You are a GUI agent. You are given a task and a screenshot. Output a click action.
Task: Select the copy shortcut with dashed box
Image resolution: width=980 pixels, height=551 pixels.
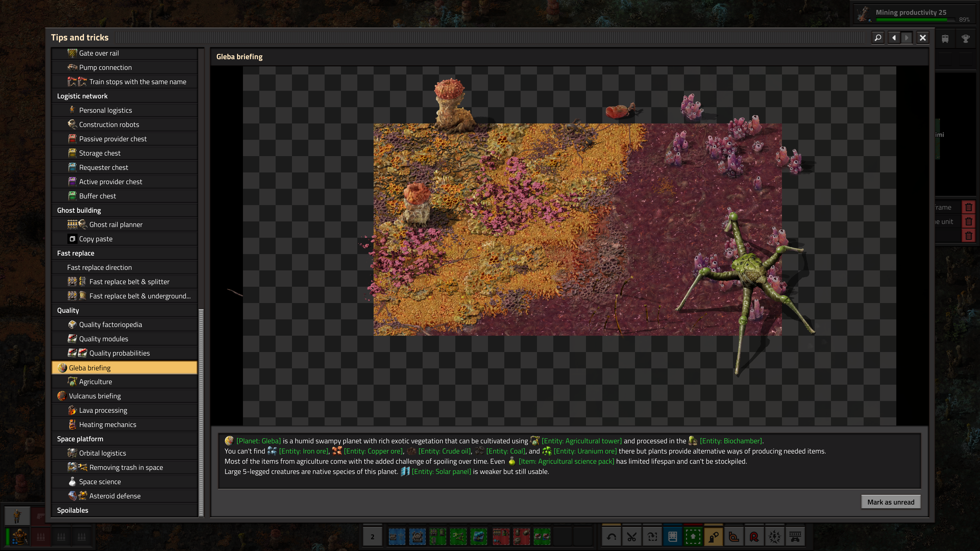(653, 536)
